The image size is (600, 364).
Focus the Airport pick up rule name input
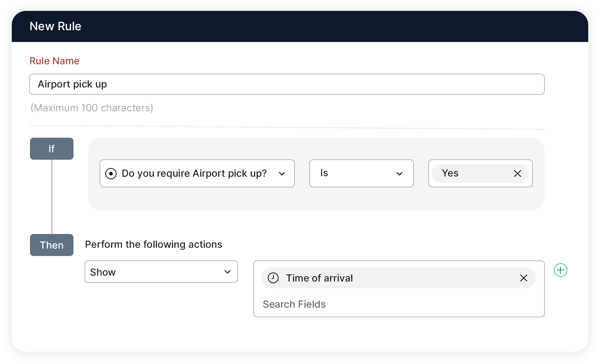286,84
